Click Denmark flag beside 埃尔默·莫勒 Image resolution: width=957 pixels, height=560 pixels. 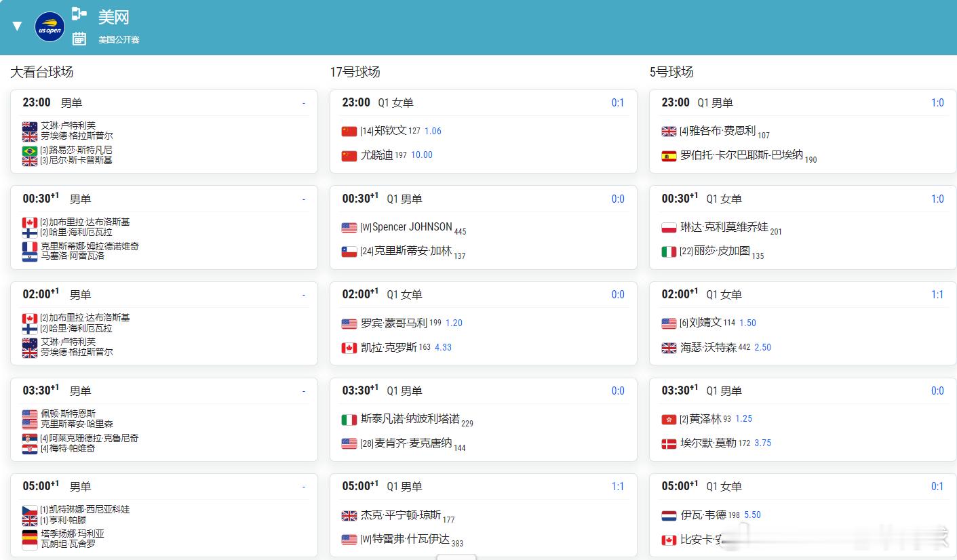[669, 443]
